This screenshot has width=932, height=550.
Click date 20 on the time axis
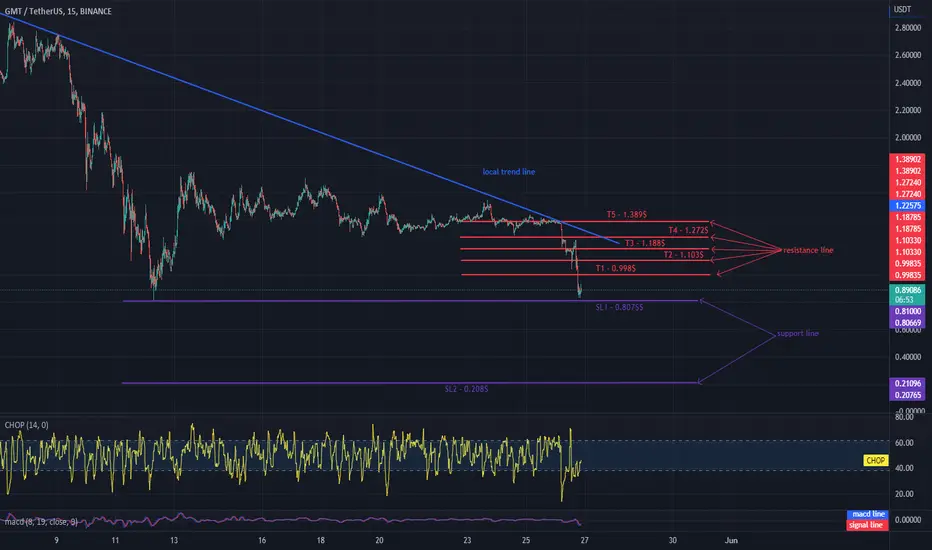pyautogui.click(x=379, y=540)
